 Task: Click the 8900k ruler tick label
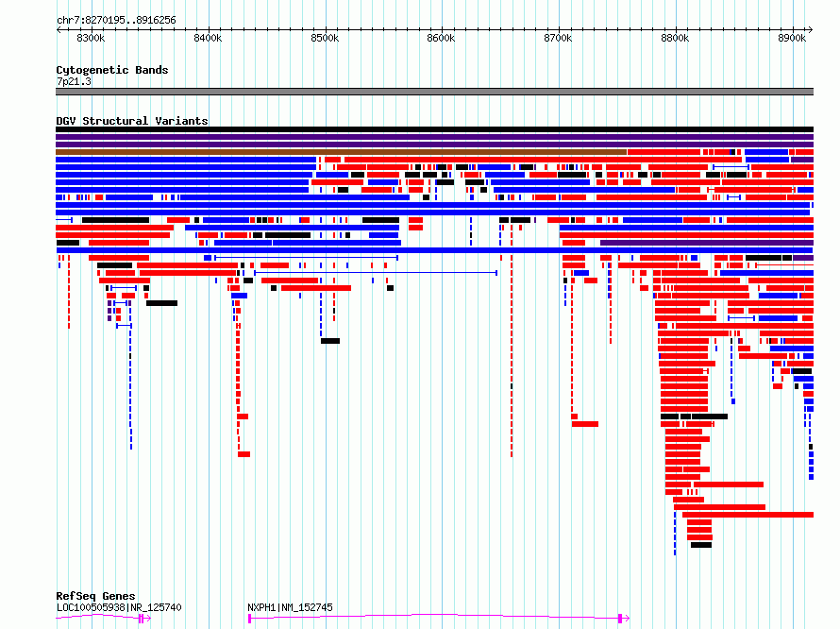pos(792,38)
